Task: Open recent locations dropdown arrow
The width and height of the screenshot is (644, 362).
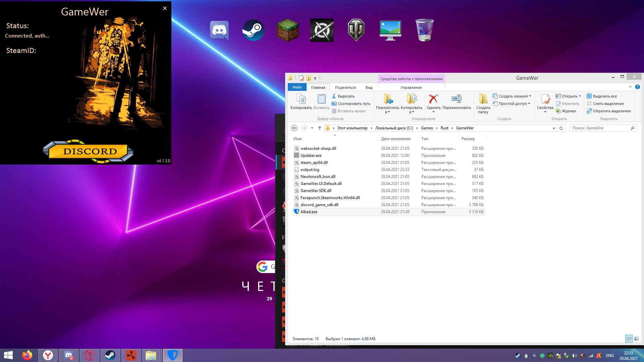Action: 312,128
